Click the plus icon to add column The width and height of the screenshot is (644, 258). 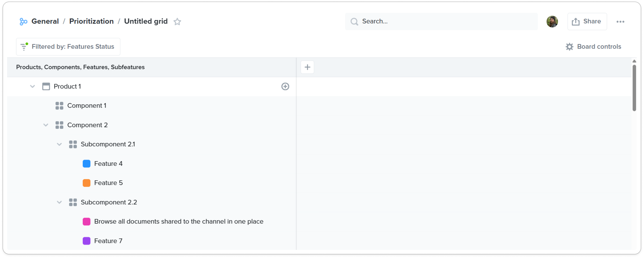tap(307, 67)
